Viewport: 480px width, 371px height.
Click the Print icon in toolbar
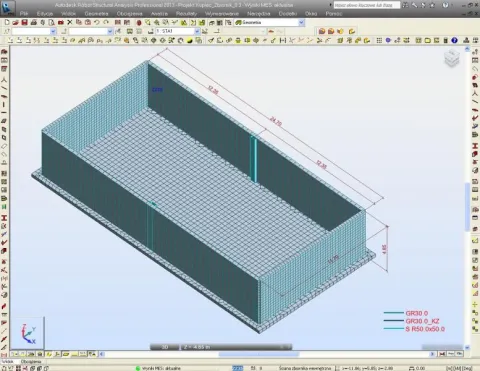coord(34,22)
